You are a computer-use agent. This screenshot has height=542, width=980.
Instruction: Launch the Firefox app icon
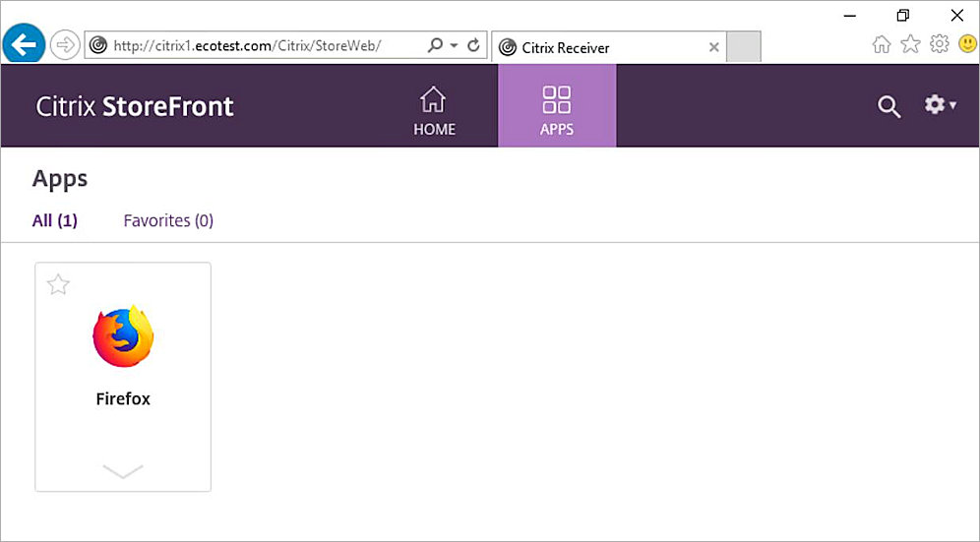click(123, 335)
